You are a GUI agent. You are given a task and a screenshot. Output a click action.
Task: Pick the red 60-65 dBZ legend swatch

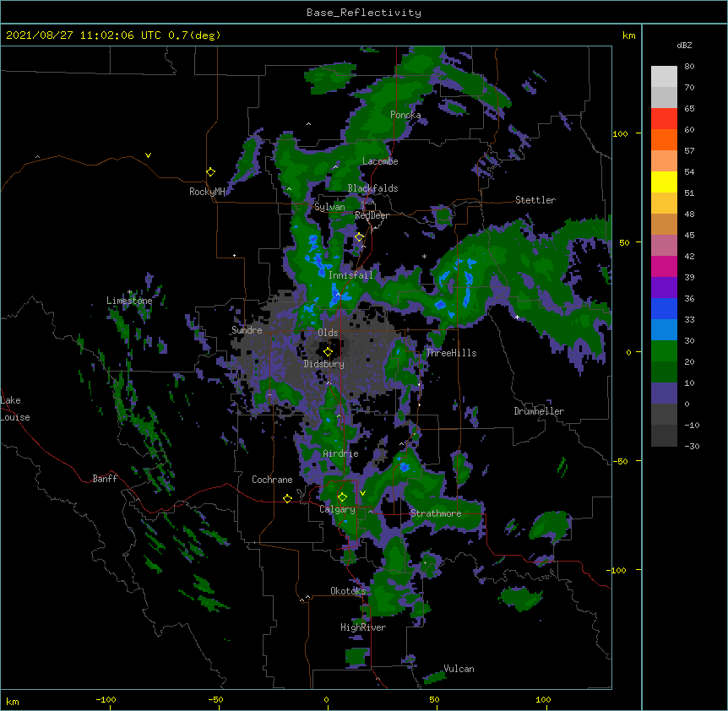coord(664,118)
